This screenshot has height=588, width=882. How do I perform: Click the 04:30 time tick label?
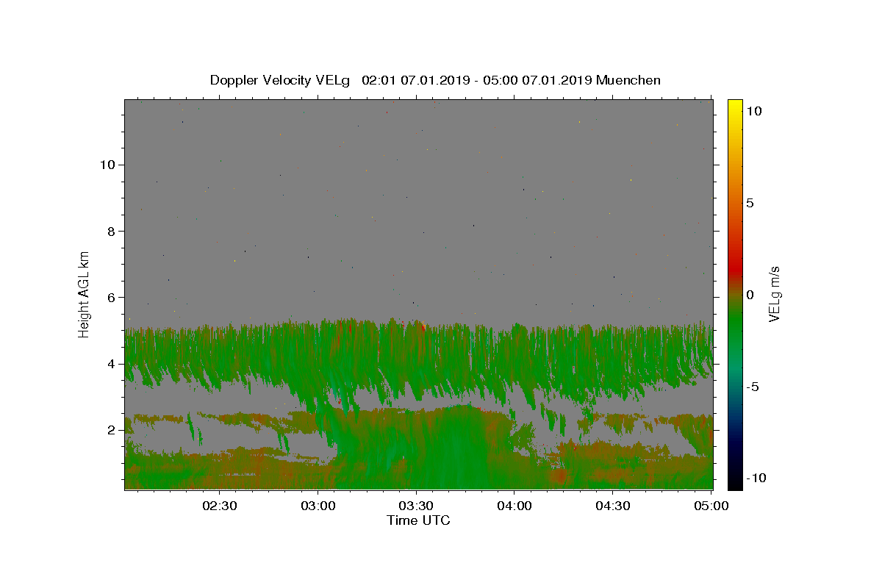point(613,506)
